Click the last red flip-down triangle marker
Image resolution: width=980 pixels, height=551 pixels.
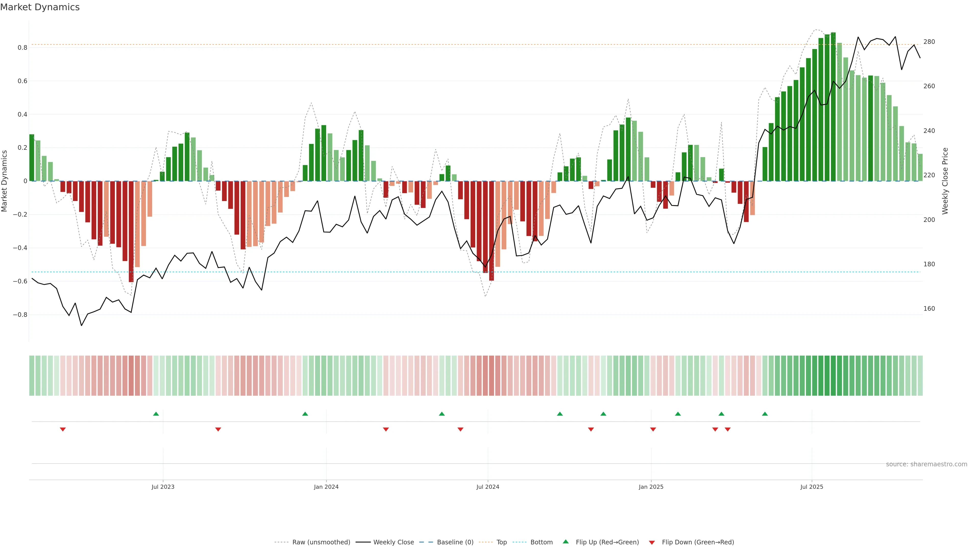click(727, 429)
